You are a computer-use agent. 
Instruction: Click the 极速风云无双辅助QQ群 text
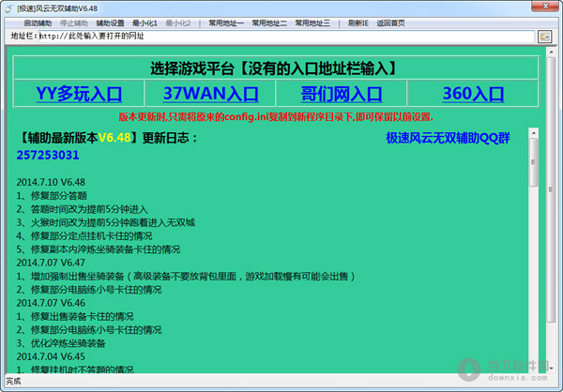(x=448, y=138)
